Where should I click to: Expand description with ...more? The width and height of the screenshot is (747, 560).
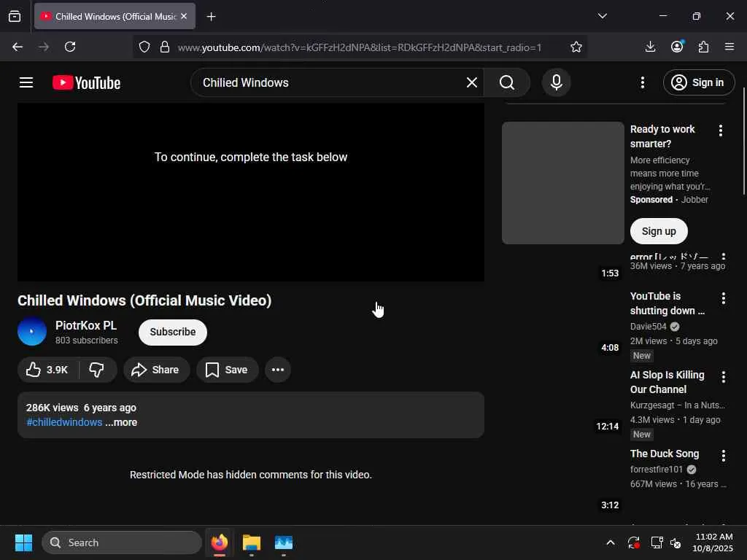[x=121, y=422]
